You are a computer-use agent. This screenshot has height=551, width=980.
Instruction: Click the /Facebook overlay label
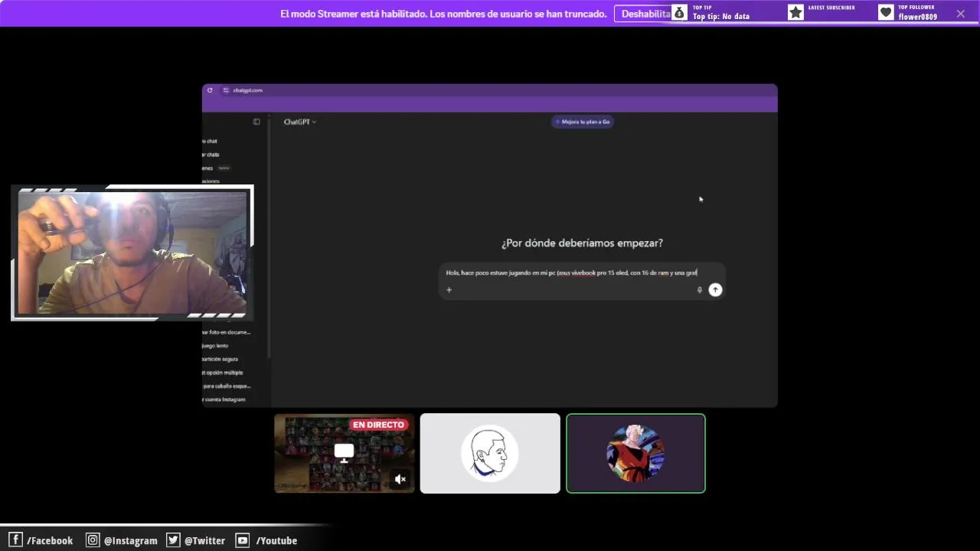[50, 540]
